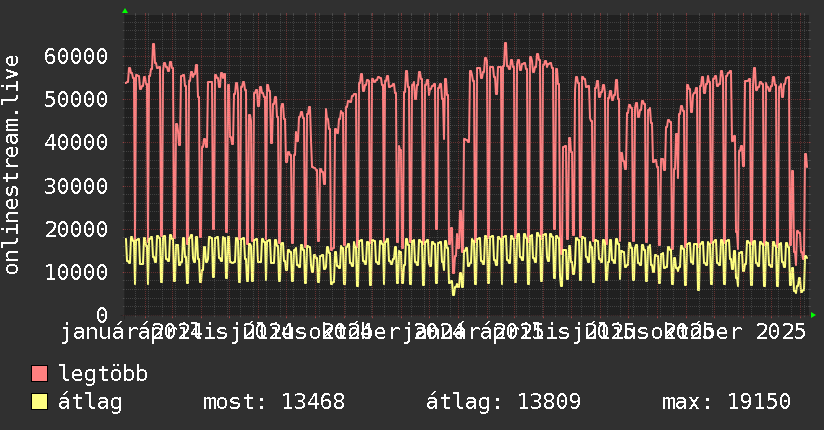
Task: Click the onlinestream.live vertical axis title
Action: (x=11, y=165)
